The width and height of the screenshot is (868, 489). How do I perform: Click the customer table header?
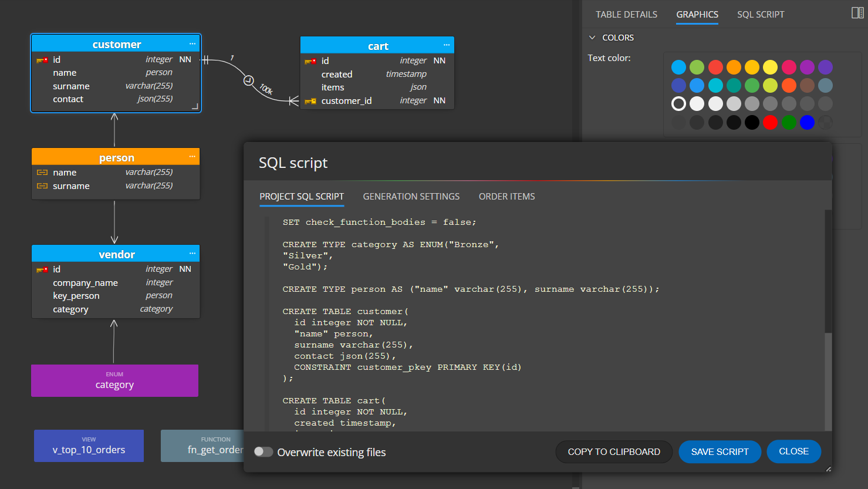116,43
